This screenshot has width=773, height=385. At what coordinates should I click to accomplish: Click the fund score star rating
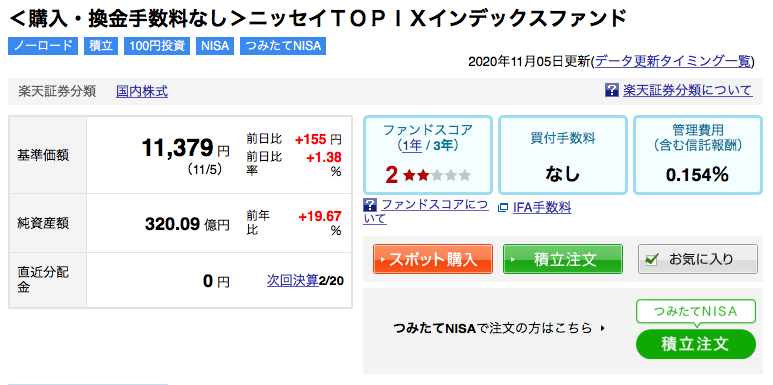click(437, 175)
